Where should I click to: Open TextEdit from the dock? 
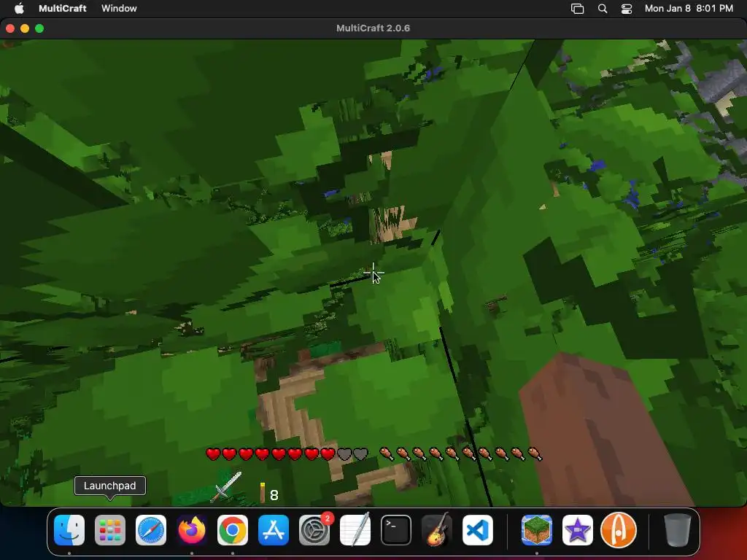355,529
